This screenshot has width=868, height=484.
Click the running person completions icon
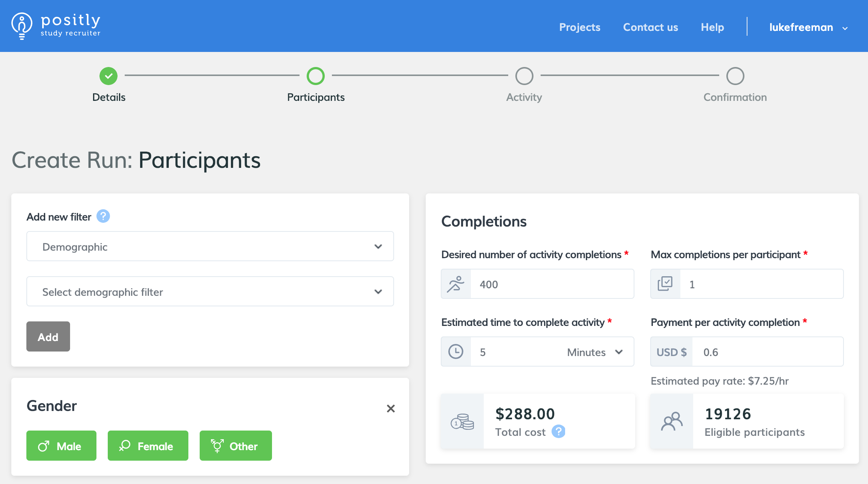click(x=456, y=284)
